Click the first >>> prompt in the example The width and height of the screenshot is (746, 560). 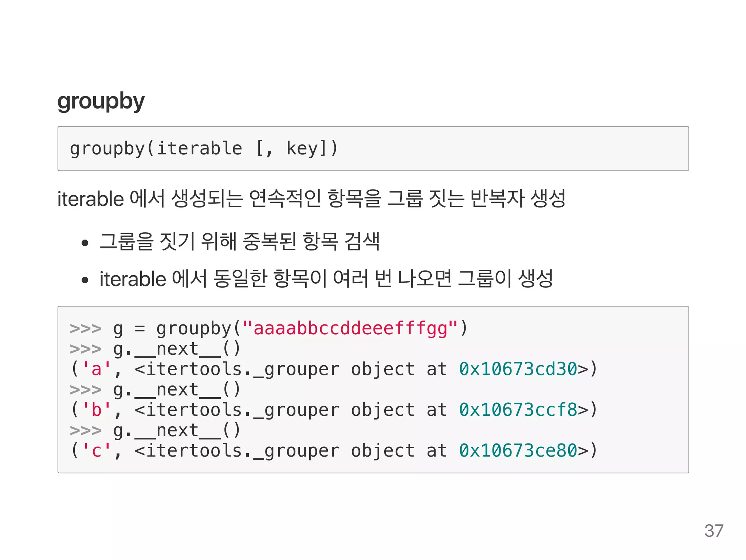[x=86, y=329]
